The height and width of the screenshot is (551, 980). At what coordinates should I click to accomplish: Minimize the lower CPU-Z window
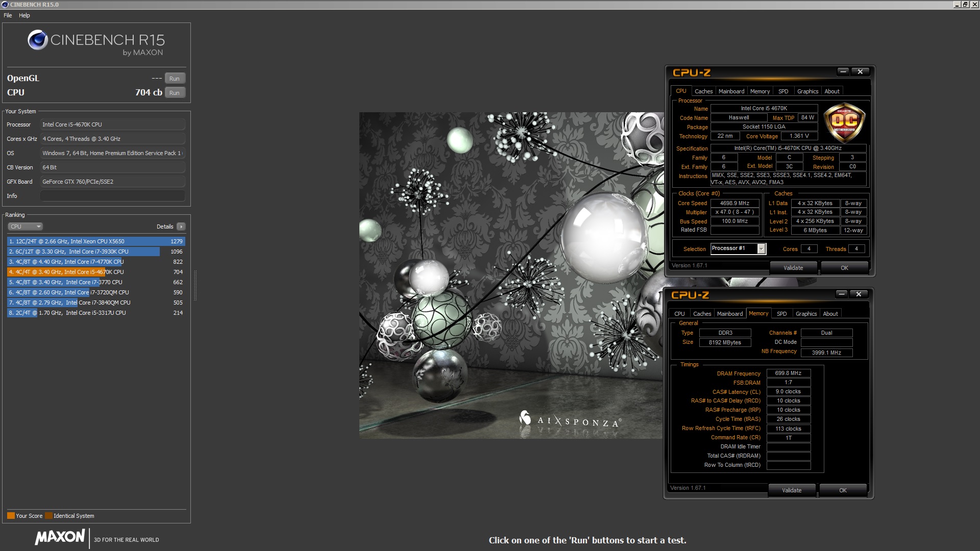click(842, 294)
